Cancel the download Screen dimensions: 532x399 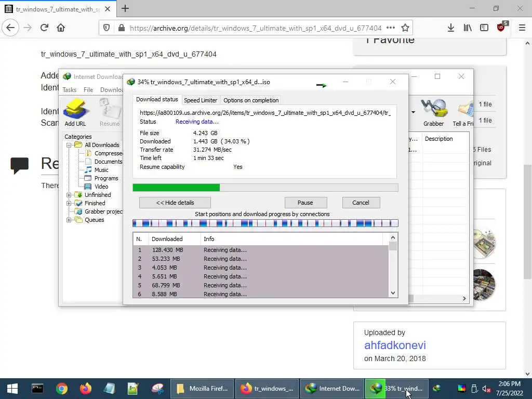point(361,203)
